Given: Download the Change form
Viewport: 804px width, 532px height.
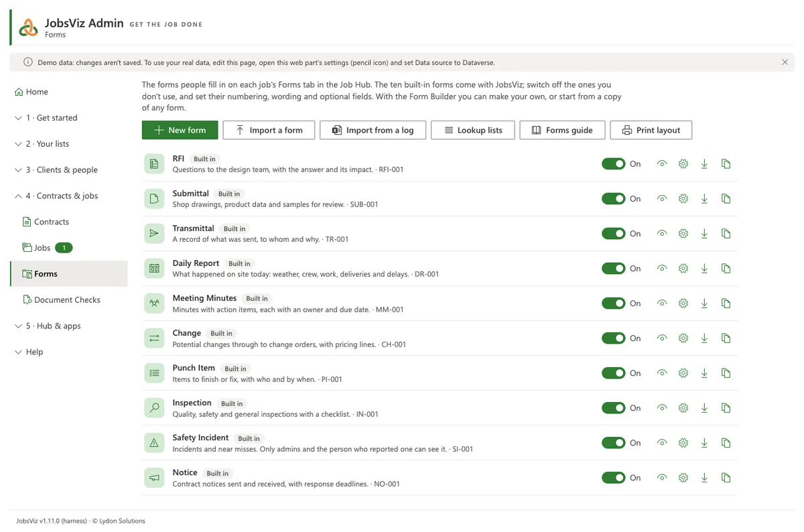Looking at the screenshot, I should coord(704,338).
